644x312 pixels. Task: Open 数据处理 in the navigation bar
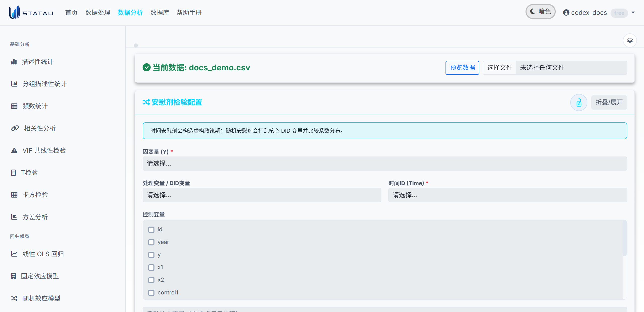(98, 13)
